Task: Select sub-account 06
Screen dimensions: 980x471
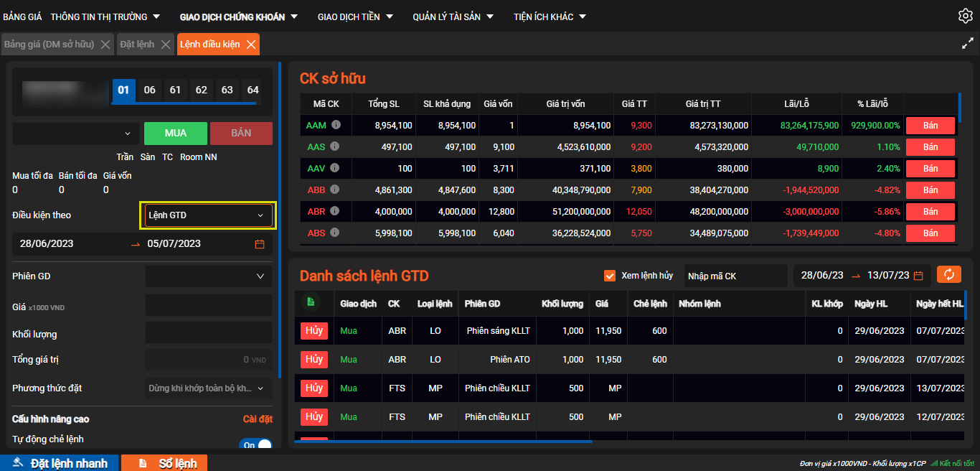Action: (149, 90)
